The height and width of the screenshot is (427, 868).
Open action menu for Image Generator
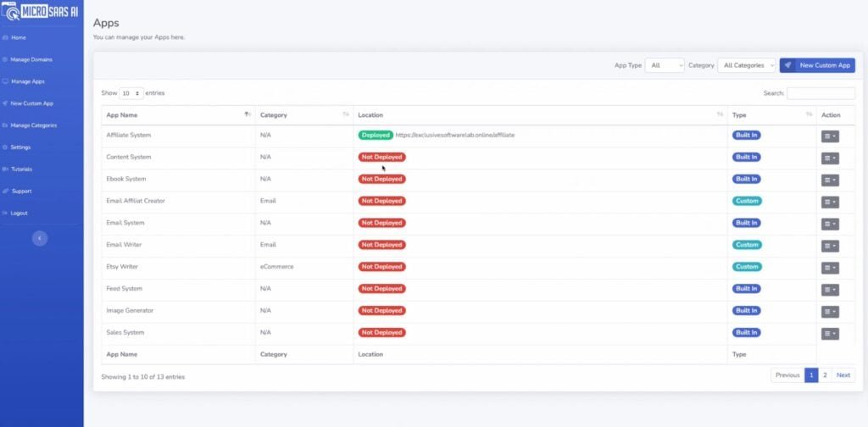(830, 312)
